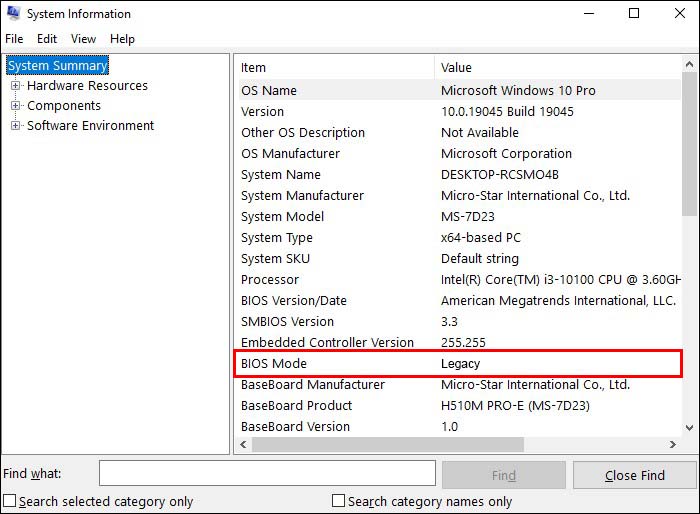Click the System Information app icon
This screenshot has height=514, width=700.
tap(13, 14)
